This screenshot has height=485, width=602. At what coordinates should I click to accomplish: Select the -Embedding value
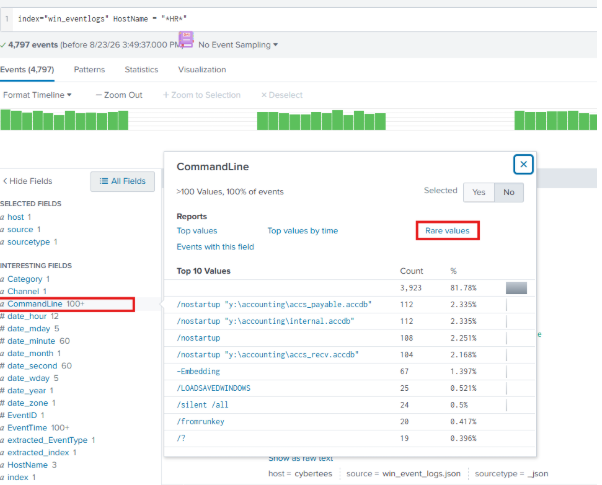pos(198,371)
